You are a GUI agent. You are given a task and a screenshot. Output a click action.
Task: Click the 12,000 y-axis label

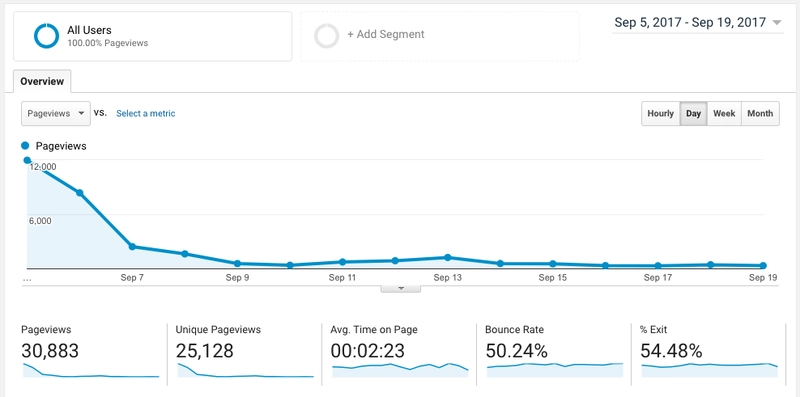coord(43,166)
